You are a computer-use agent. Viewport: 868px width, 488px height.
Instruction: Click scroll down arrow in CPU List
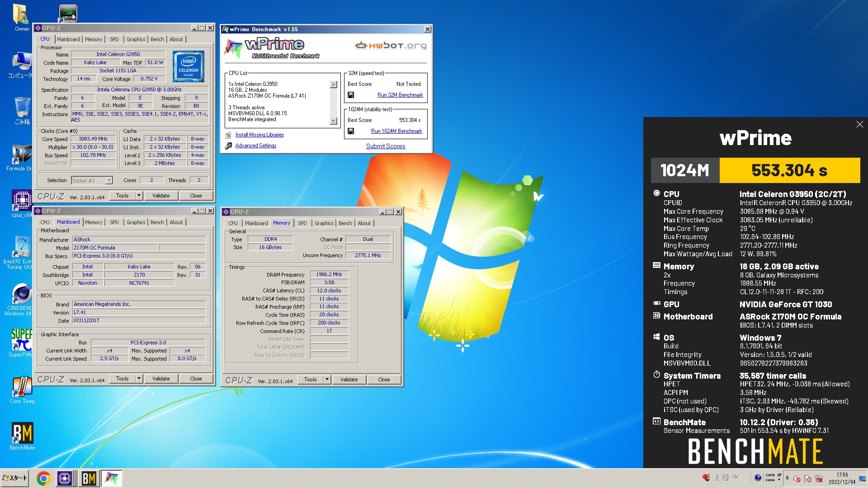tap(334, 121)
